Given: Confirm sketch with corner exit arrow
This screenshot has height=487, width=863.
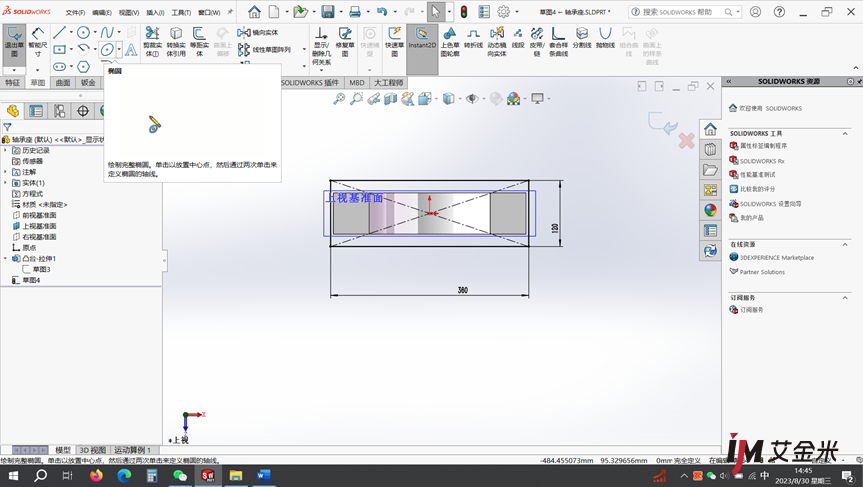Looking at the screenshot, I should point(662,123).
